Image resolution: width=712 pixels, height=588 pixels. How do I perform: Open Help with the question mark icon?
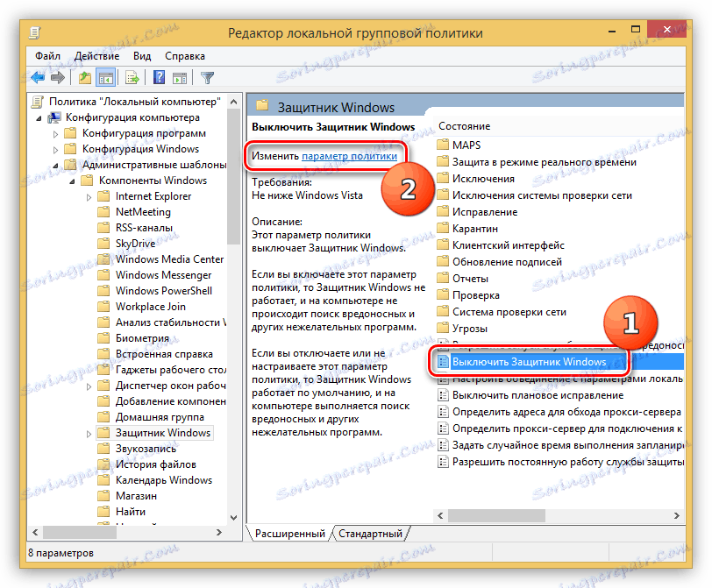click(159, 78)
